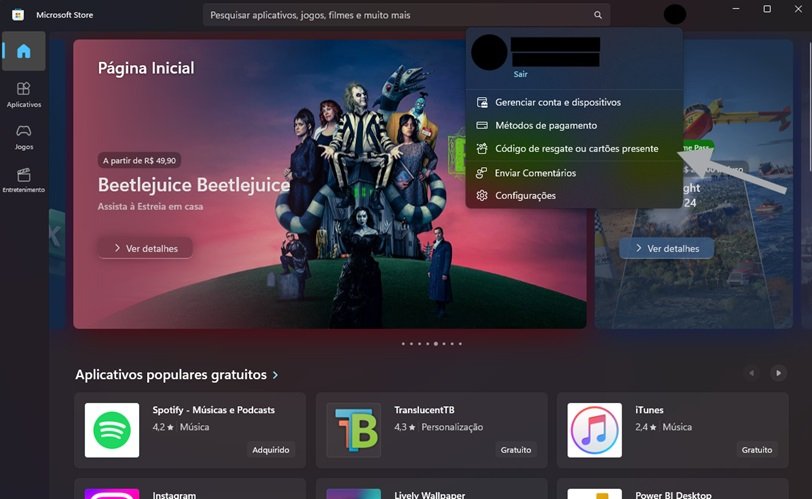Click the Sair sign-out link
The width and height of the screenshot is (812, 499).
(x=520, y=74)
